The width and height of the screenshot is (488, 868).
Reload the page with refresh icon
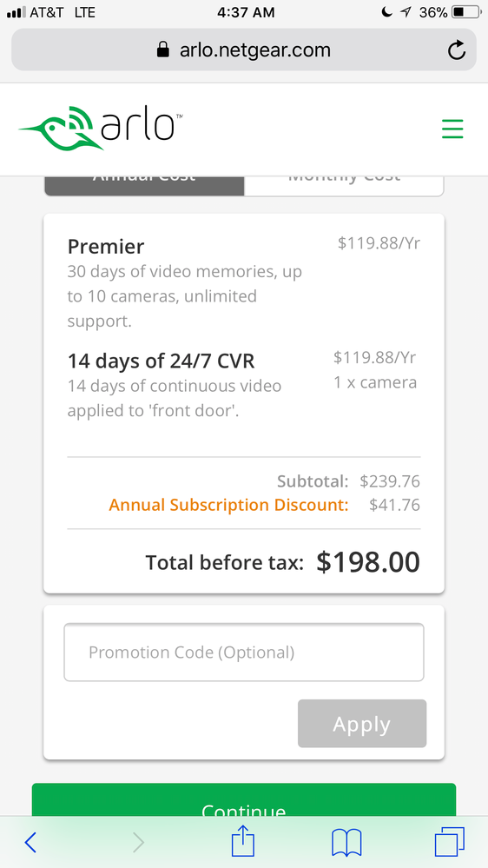pyautogui.click(x=457, y=50)
